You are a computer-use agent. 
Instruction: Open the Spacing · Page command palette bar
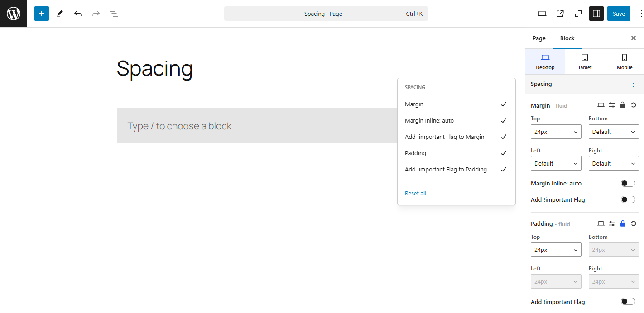[326, 14]
